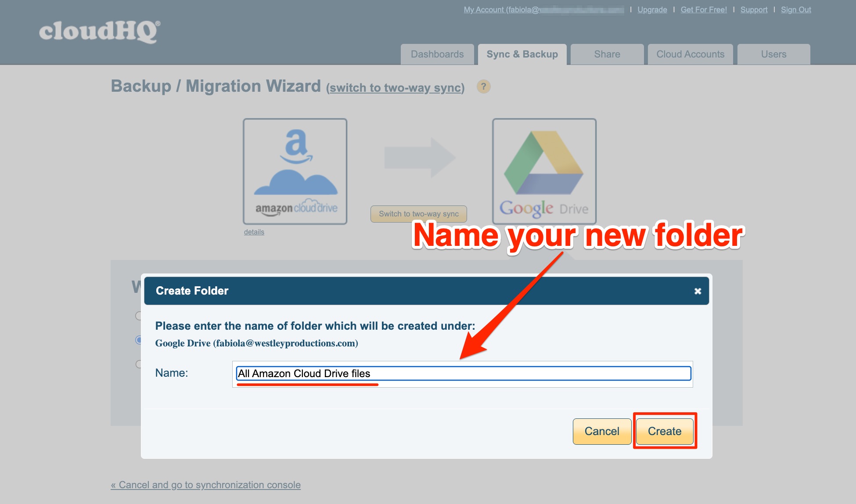The width and height of the screenshot is (856, 504).
Task: Open the 'details' link under Amazon Cloud Drive
Action: (x=255, y=232)
